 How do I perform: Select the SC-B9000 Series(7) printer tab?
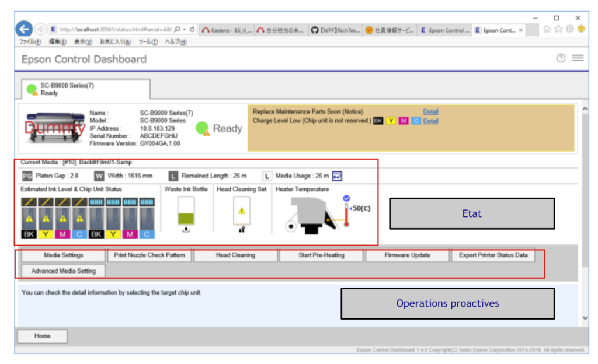[86, 89]
